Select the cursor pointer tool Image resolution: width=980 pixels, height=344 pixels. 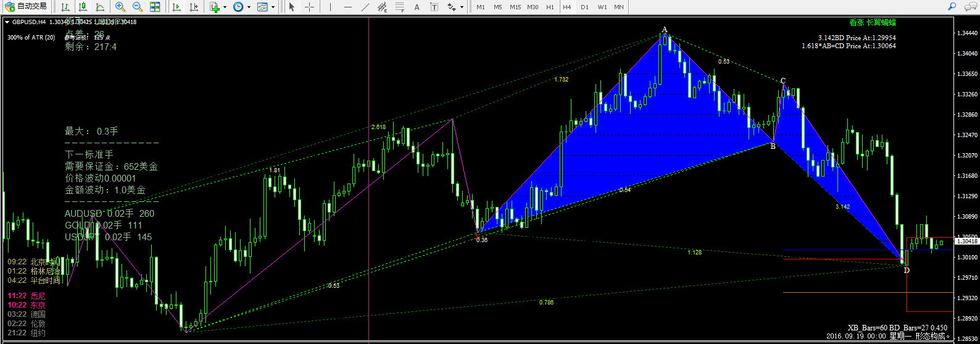[292, 7]
